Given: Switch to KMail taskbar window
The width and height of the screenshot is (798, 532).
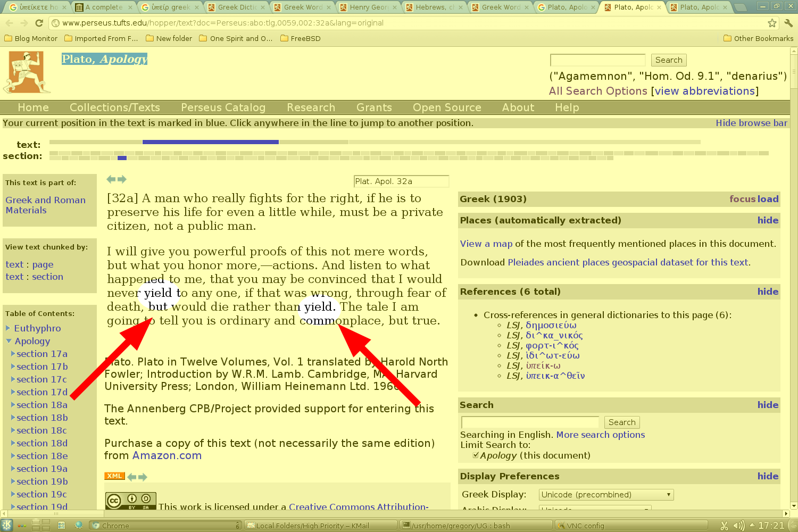Looking at the screenshot, I should point(321,526).
